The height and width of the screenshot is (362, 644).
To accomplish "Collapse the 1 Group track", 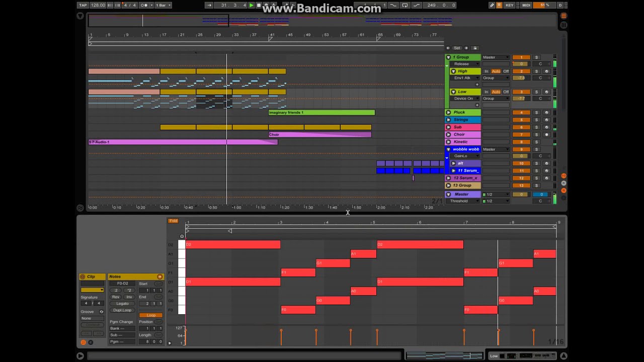I will click(x=448, y=57).
